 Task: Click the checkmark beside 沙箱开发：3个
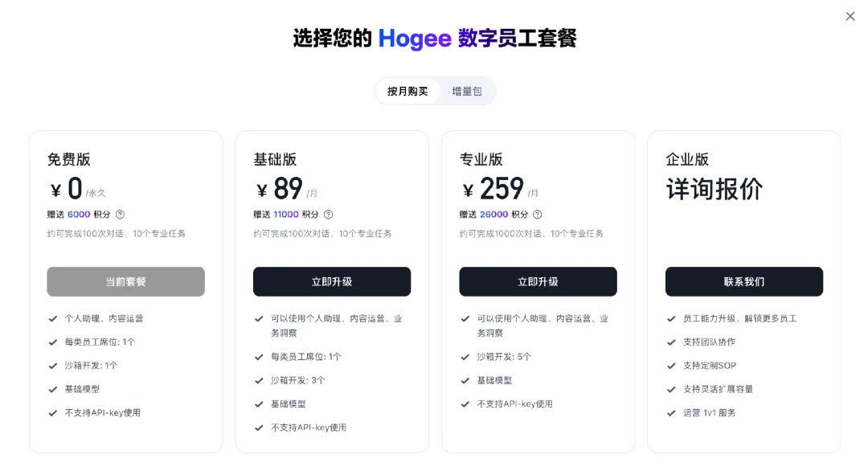tap(259, 380)
